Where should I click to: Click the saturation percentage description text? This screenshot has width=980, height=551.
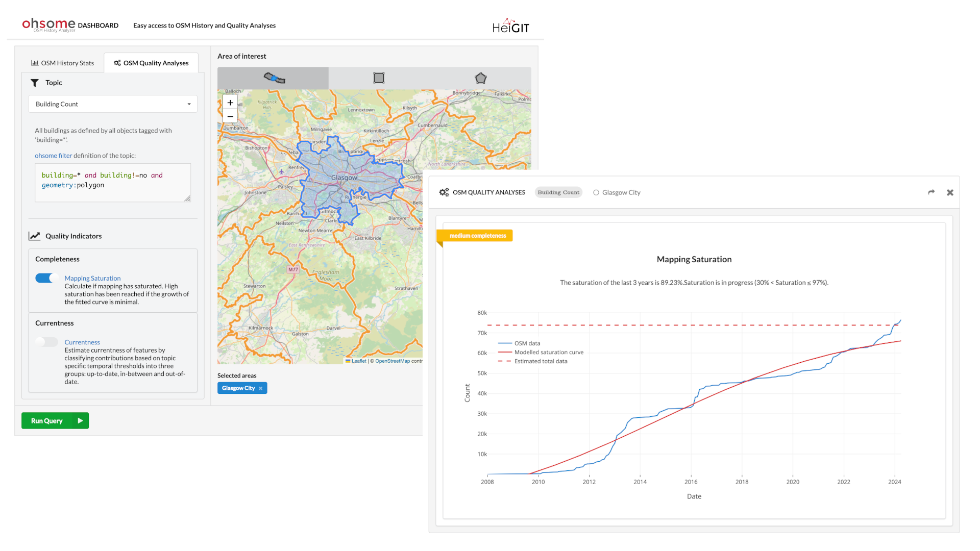click(x=694, y=283)
